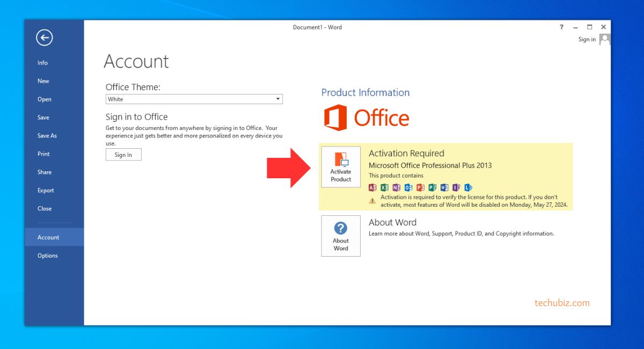
Task: Click the 'Activation Required' heading
Action: [406, 154]
